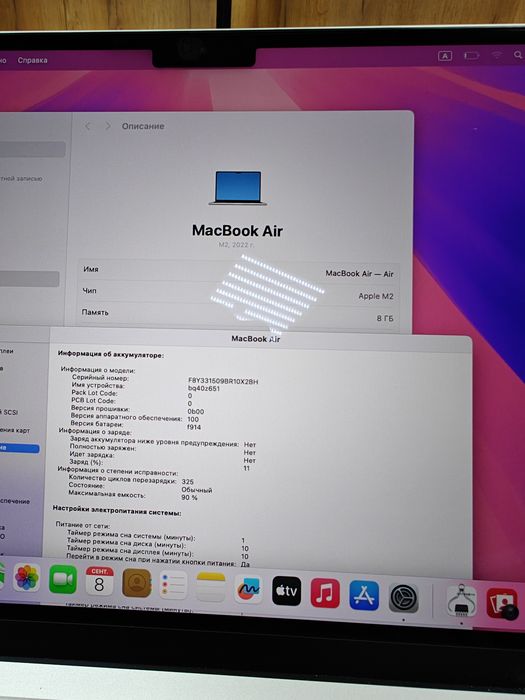Screen dimensions: 525x700
Task: Click the 'Максимальная емкость:' label
Action: [x=107, y=494]
